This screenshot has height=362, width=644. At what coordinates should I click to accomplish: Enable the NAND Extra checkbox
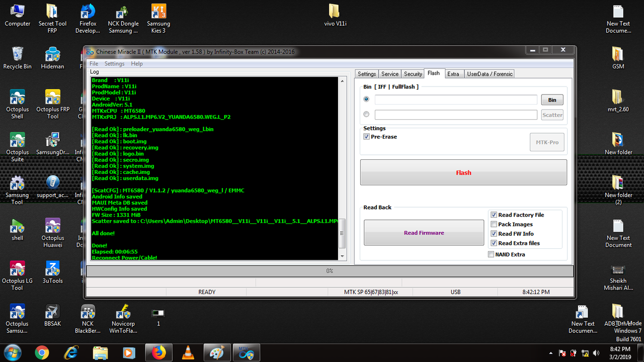coord(491,254)
